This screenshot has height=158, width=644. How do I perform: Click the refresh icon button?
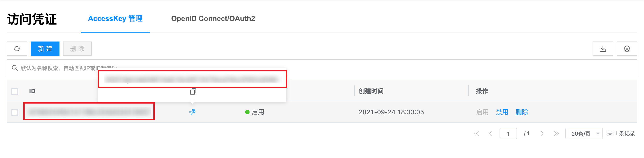[x=17, y=49]
